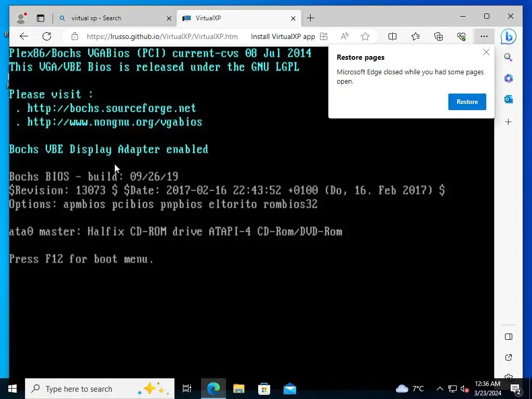Image resolution: width=532 pixels, height=399 pixels.
Task: Click the 'ata0 master' CD-ROM line
Action: 176,231
